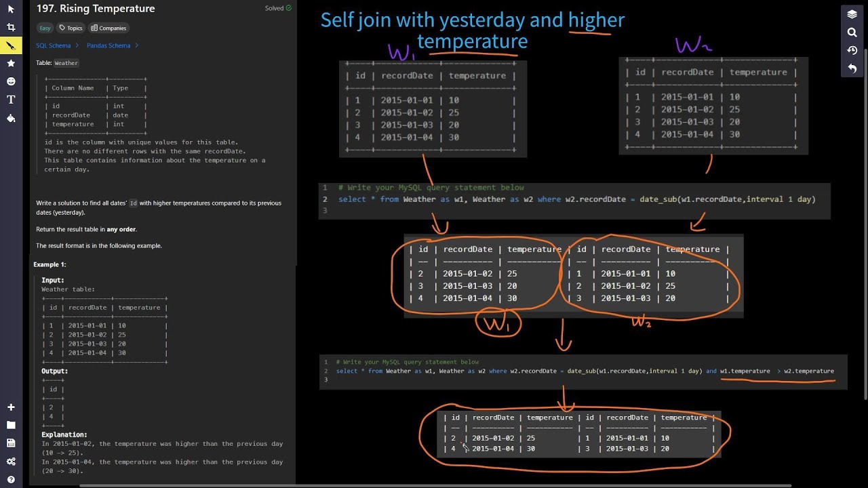This screenshot has height=488, width=868.
Task: Open the Topics tag button
Action: coord(71,28)
